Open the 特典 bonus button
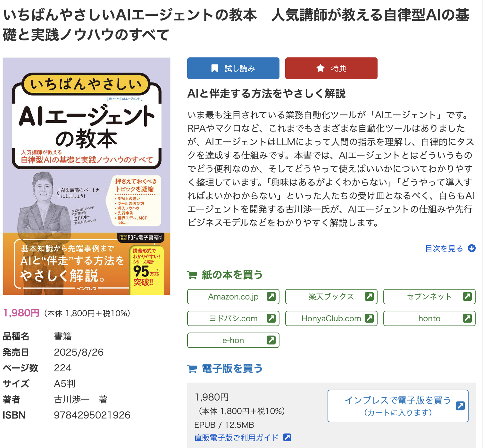483x448 pixels. tap(331, 68)
